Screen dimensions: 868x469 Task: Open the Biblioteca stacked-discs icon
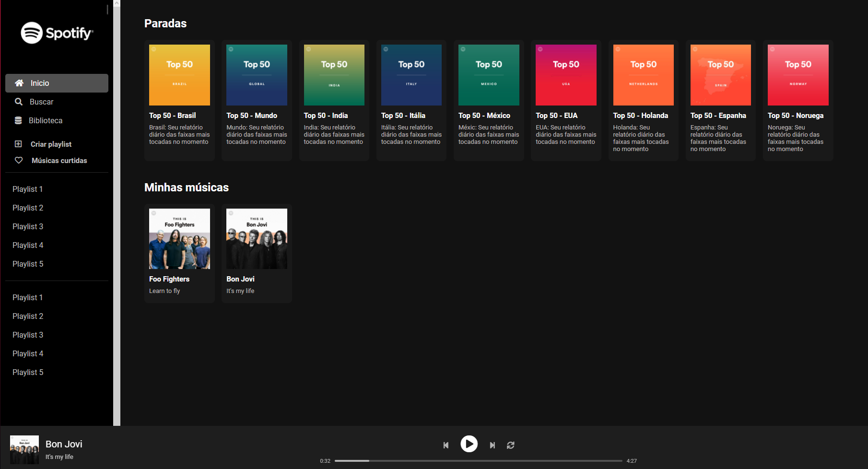pyautogui.click(x=19, y=120)
